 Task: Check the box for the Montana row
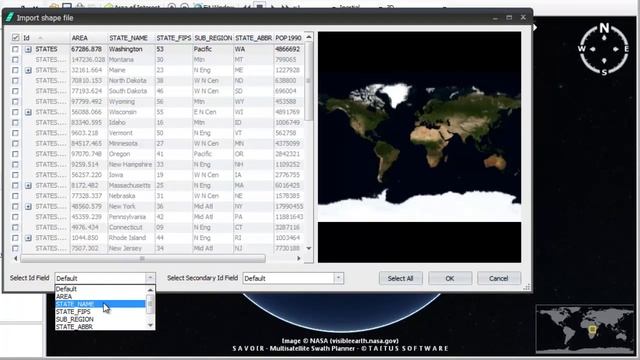click(16, 60)
